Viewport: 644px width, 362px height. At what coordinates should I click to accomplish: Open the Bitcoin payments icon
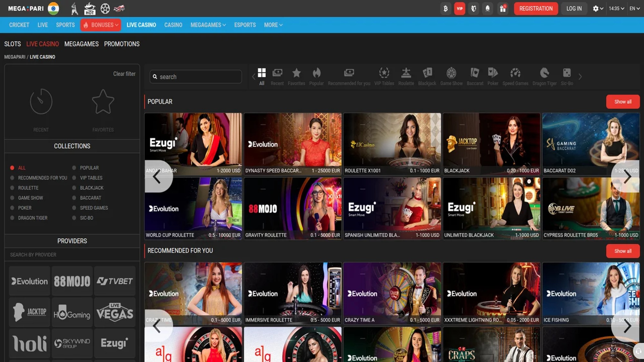(x=446, y=9)
